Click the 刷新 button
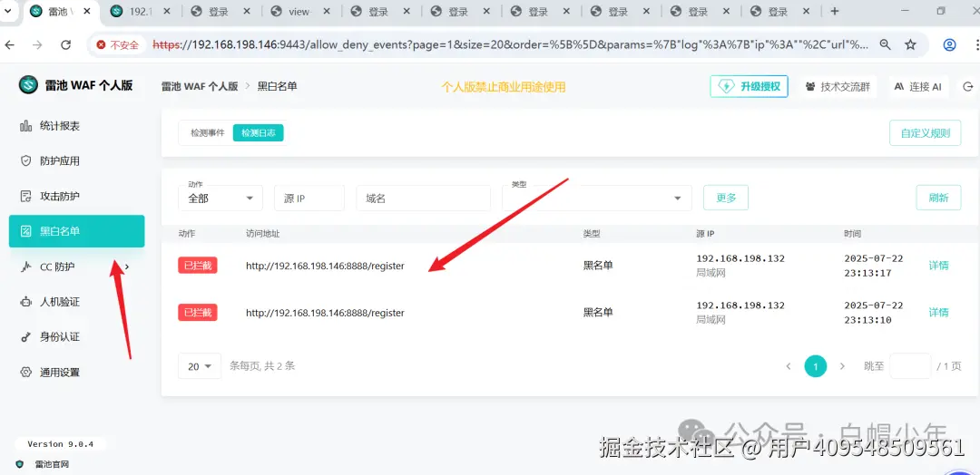 click(938, 198)
